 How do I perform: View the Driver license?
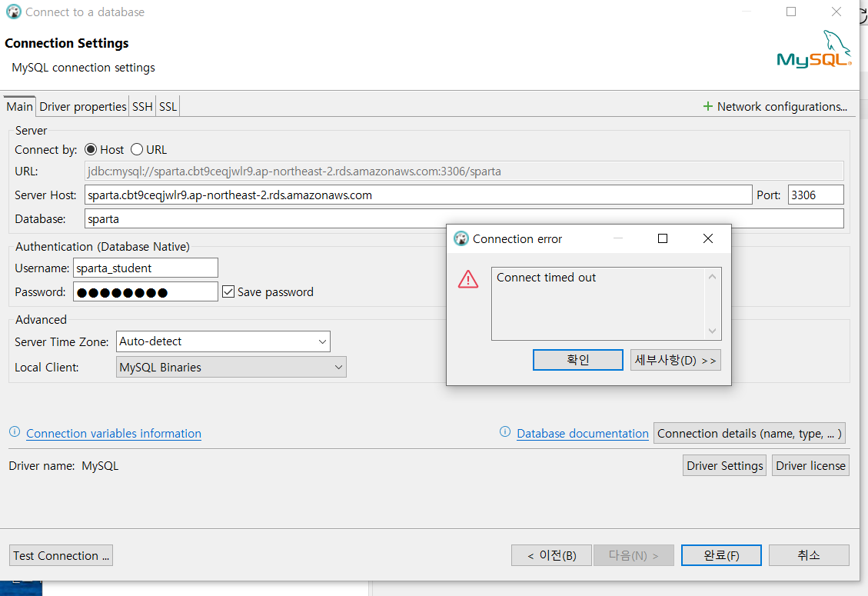point(810,466)
